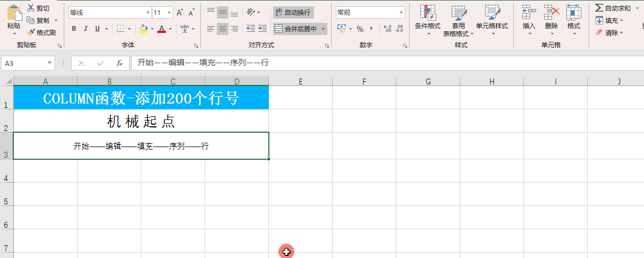Select the title cell COLUMN函数-添加200个行号
This screenshot has height=258, width=644.
(x=141, y=98)
